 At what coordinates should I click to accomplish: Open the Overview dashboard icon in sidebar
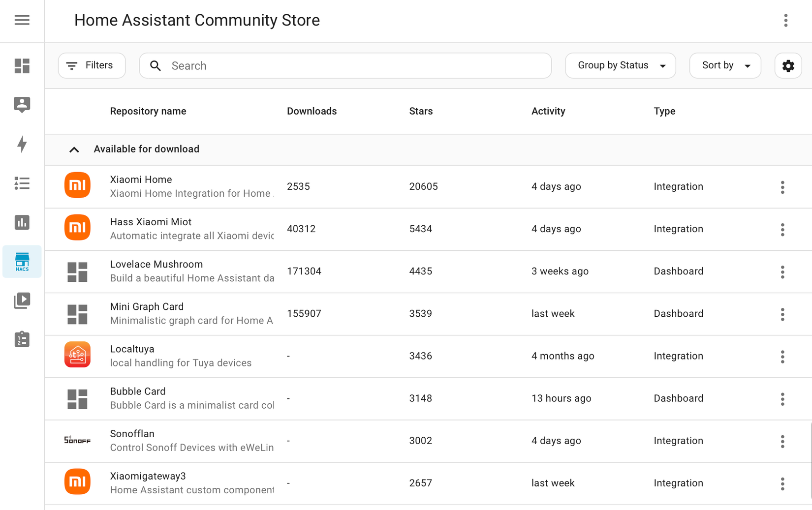[x=22, y=66]
